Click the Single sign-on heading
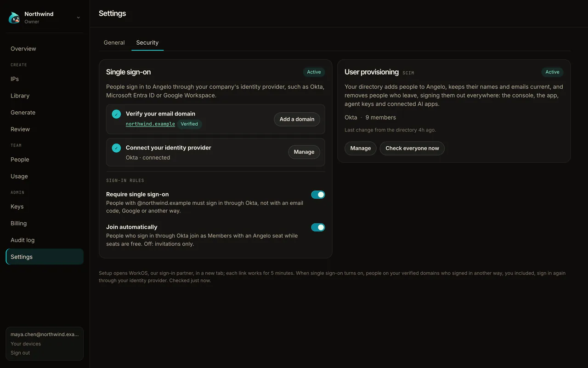Screen dimensions: 588x368 click(128, 72)
